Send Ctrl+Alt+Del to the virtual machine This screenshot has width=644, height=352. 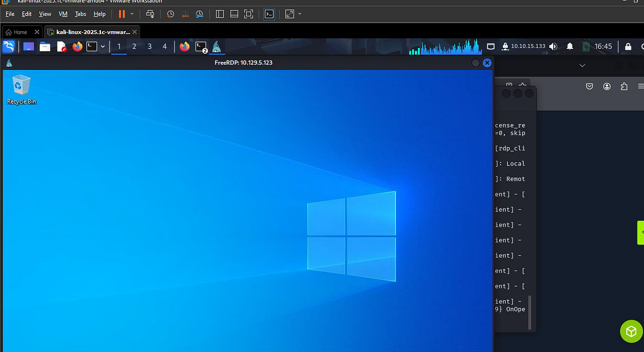(x=150, y=14)
